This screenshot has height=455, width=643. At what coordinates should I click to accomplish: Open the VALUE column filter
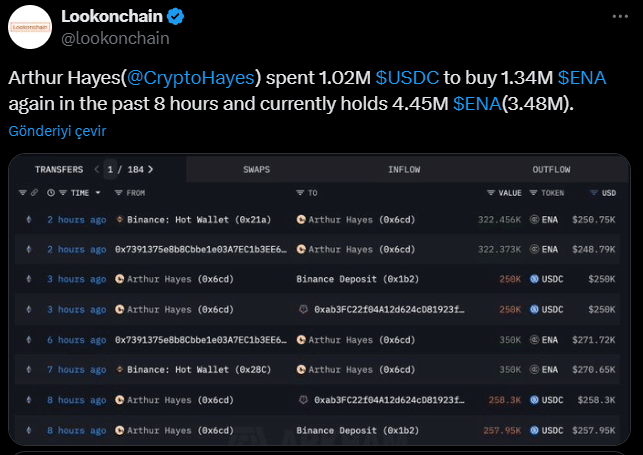[x=490, y=193]
